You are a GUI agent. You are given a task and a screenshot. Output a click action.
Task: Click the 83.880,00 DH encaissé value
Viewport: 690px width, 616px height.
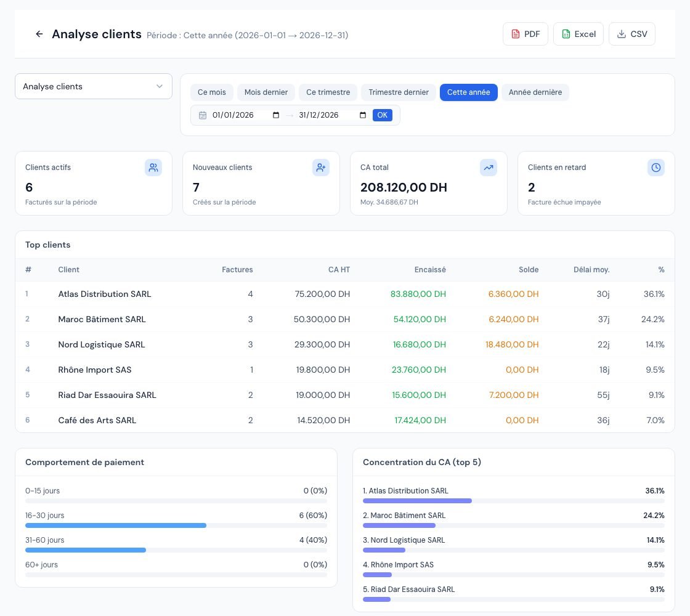[418, 294]
